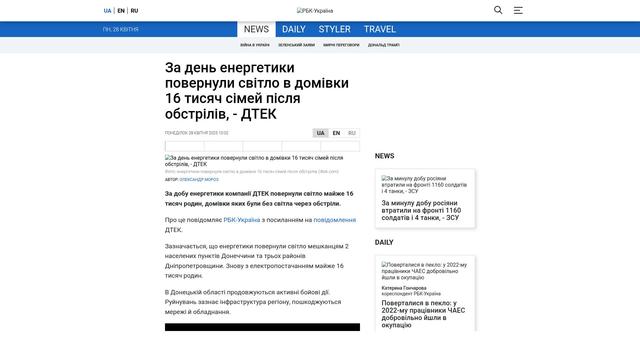640x360 pixels.
Task: Toggle article language to EN
Action: tap(336, 133)
